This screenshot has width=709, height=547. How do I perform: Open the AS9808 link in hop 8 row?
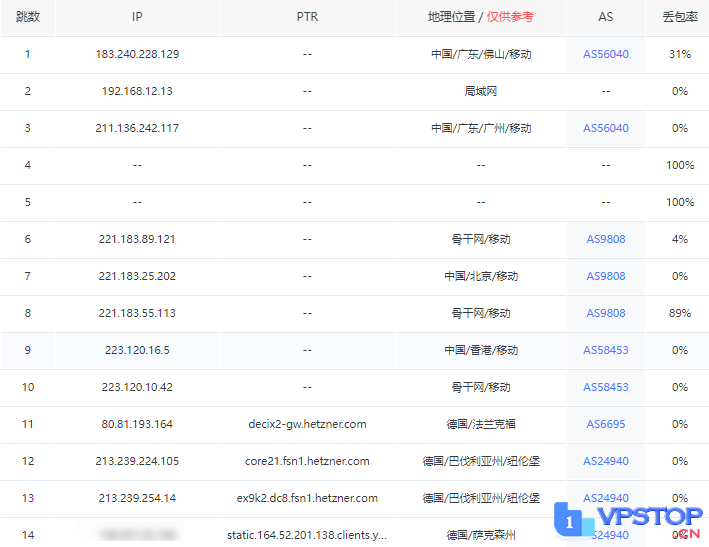pyautogui.click(x=605, y=313)
